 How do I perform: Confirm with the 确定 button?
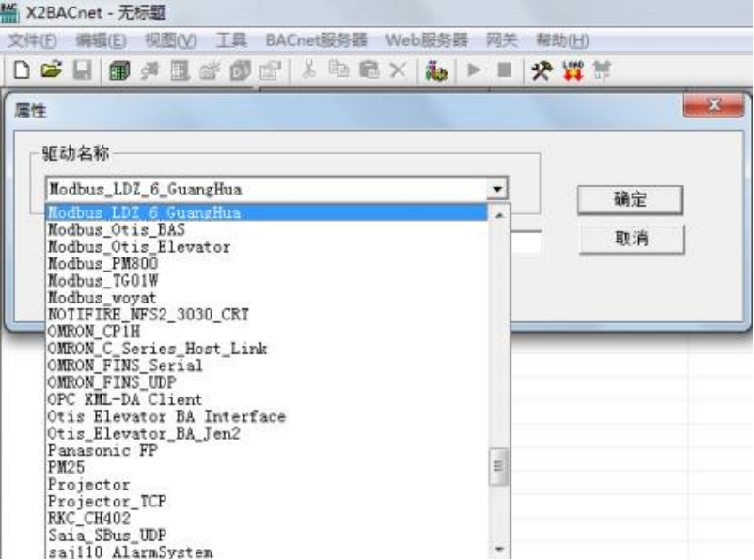pos(630,199)
